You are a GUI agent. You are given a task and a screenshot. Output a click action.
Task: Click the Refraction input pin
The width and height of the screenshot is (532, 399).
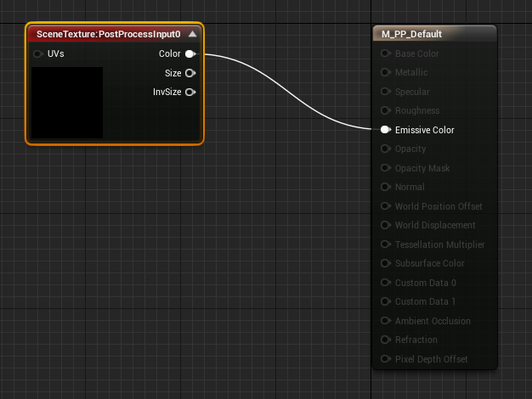coord(386,340)
